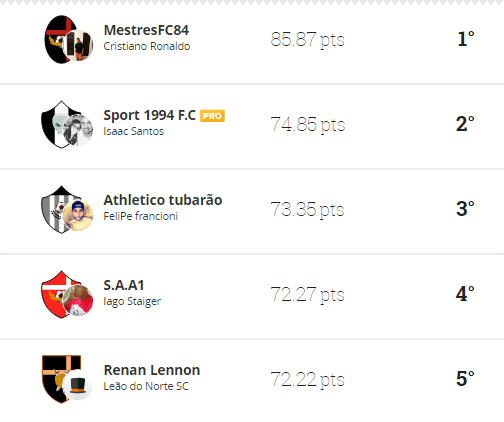Open the S.A.A1 team page

pos(124,285)
